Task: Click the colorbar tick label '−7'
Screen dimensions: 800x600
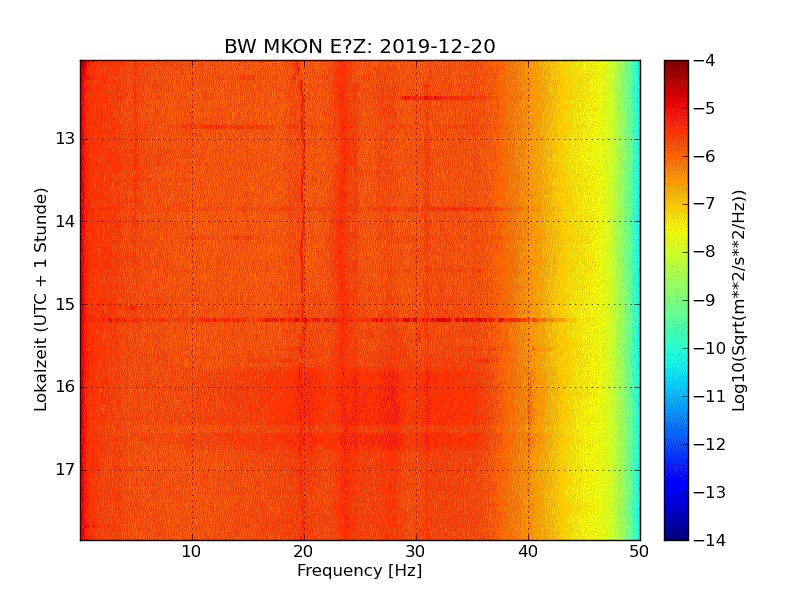Action: 704,204
